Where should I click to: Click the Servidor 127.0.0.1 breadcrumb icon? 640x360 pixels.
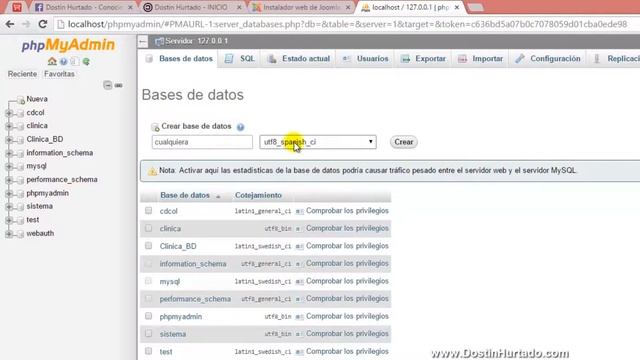coord(159,41)
